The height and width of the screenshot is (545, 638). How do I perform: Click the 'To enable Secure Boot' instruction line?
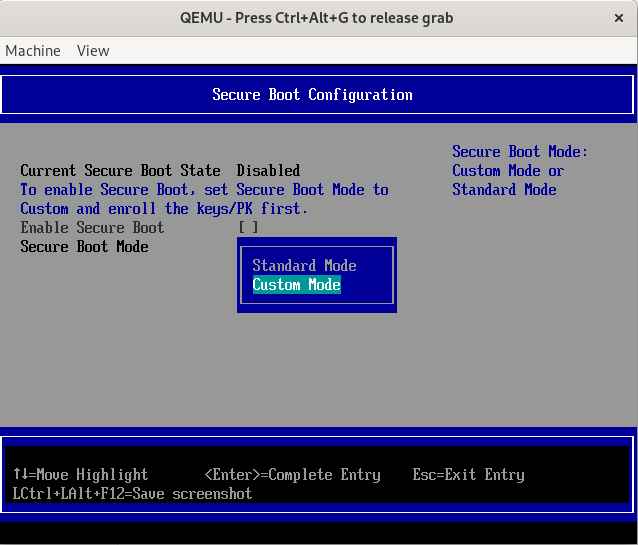click(x=204, y=190)
